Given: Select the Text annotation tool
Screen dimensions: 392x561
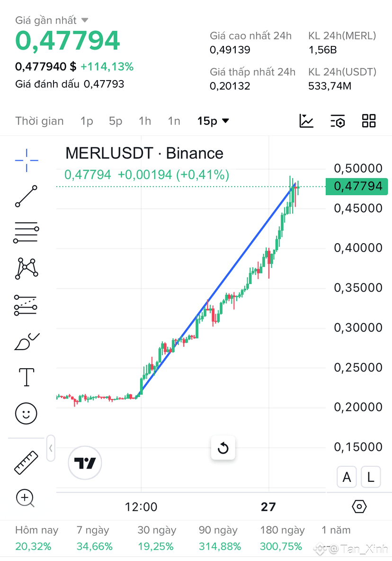Looking at the screenshot, I should pyautogui.click(x=27, y=377).
